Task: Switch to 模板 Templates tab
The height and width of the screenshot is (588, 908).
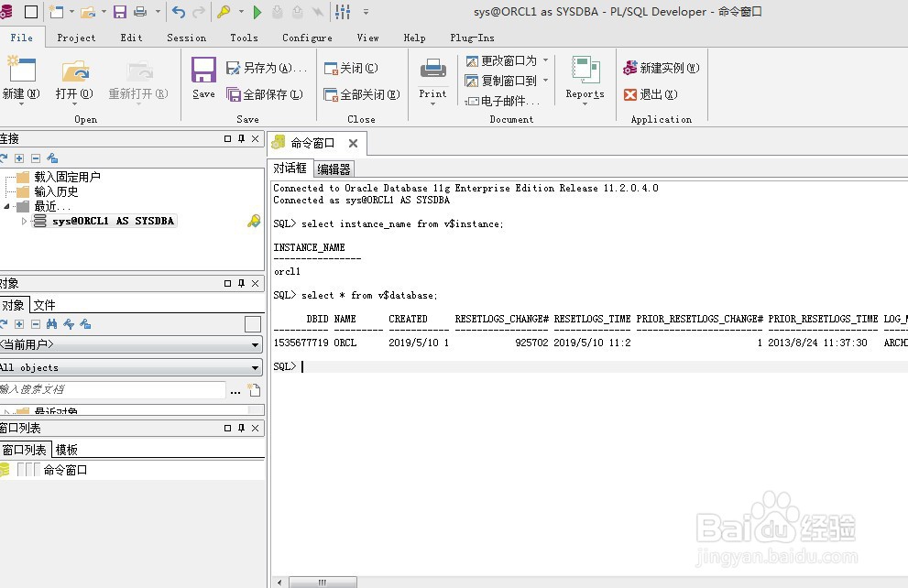Action: tap(67, 450)
